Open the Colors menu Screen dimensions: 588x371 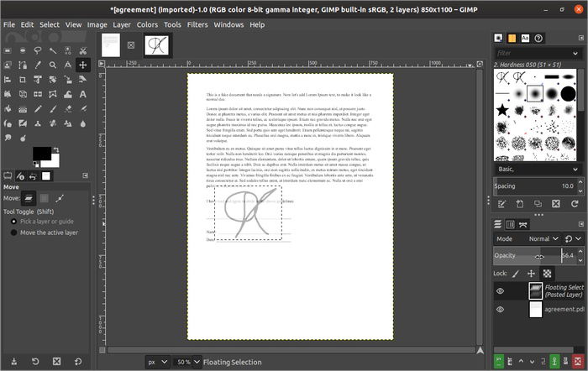(x=147, y=25)
